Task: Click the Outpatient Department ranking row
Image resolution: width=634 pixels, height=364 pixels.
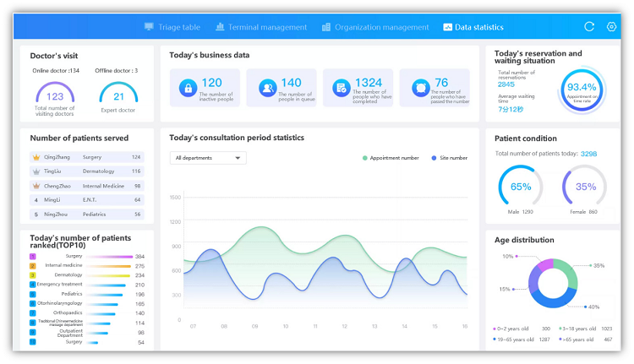Action: (x=87, y=333)
